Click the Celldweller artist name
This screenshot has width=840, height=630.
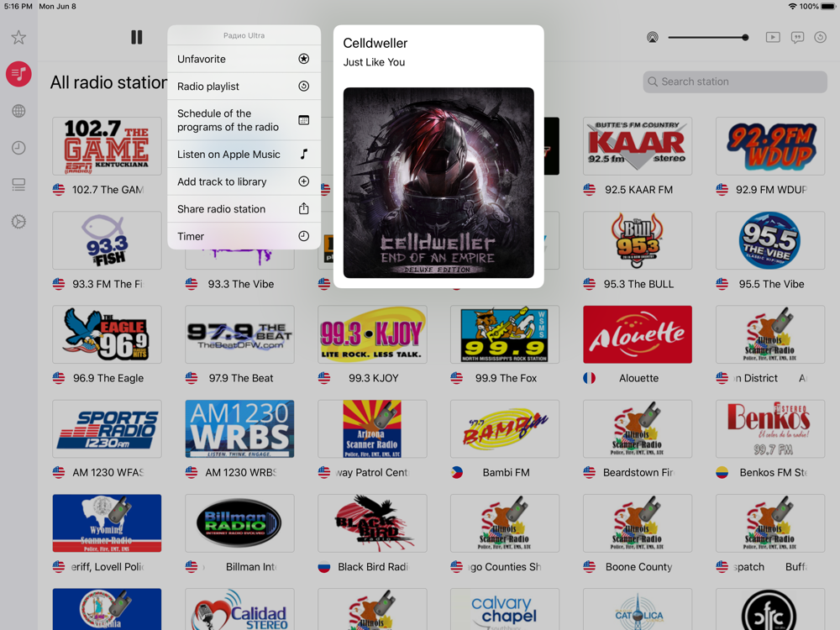(x=375, y=44)
